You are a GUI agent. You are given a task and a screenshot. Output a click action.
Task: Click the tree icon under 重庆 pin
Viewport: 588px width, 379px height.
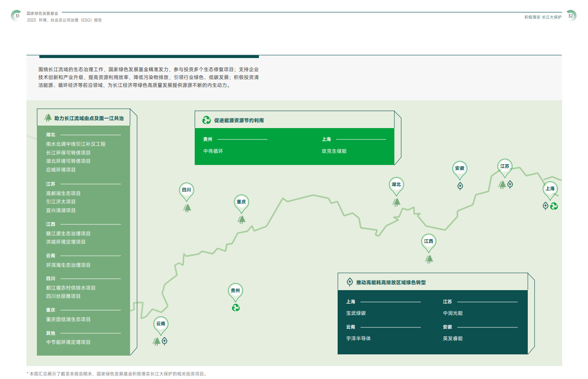point(241,220)
